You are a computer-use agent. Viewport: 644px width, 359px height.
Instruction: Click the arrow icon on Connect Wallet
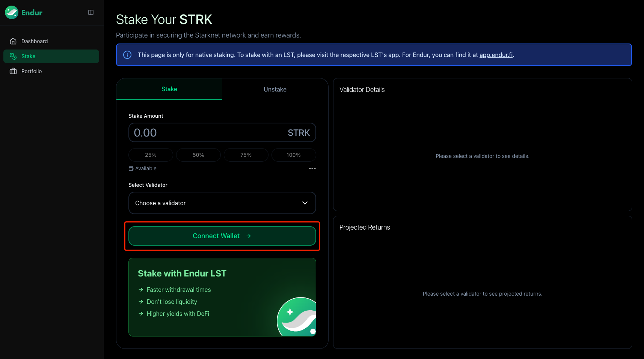pyautogui.click(x=249, y=236)
